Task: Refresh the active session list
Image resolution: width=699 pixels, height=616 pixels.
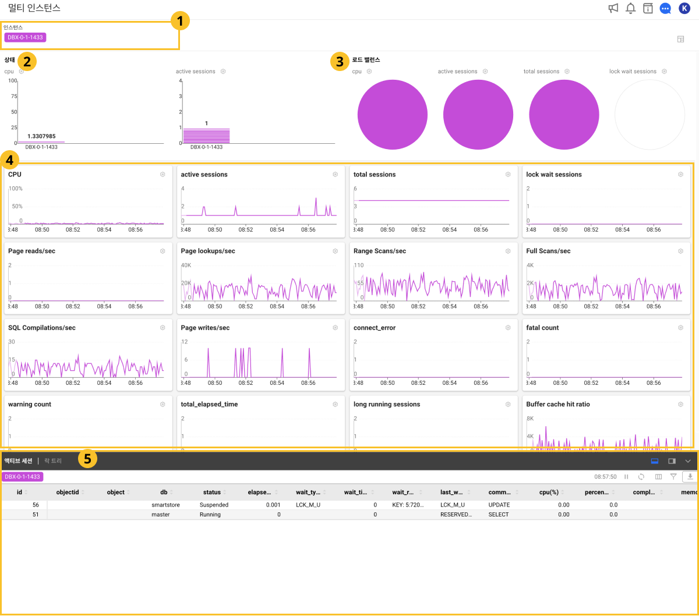Action: tap(641, 476)
